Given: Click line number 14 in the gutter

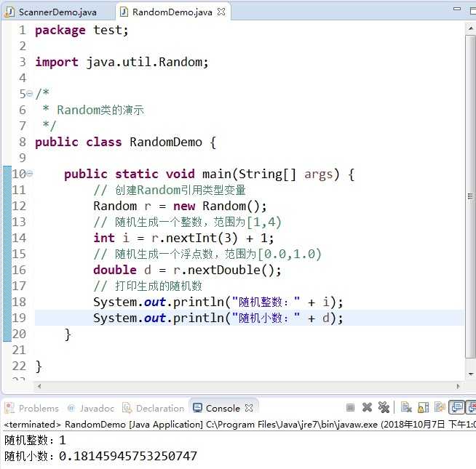Looking at the screenshot, I should pos(19,238).
